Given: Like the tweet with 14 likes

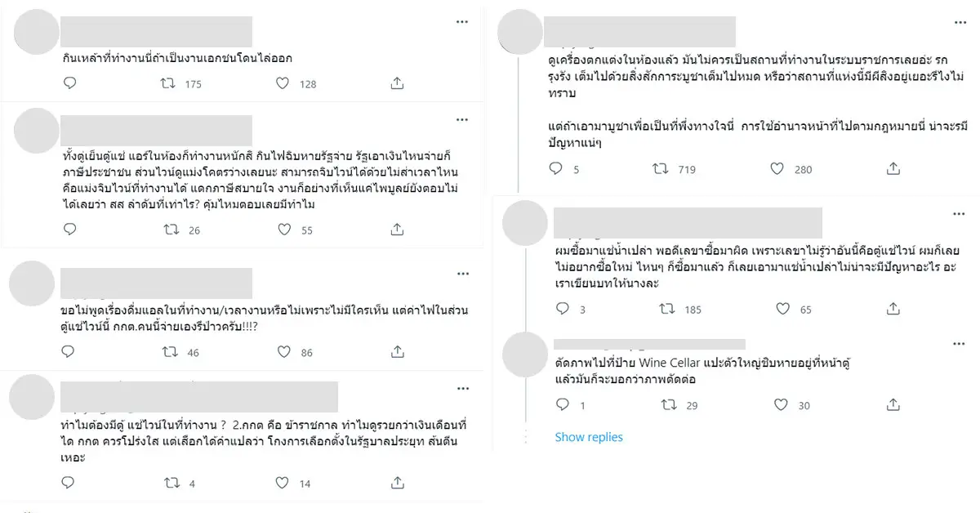Looking at the screenshot, I should coord(283,484).
